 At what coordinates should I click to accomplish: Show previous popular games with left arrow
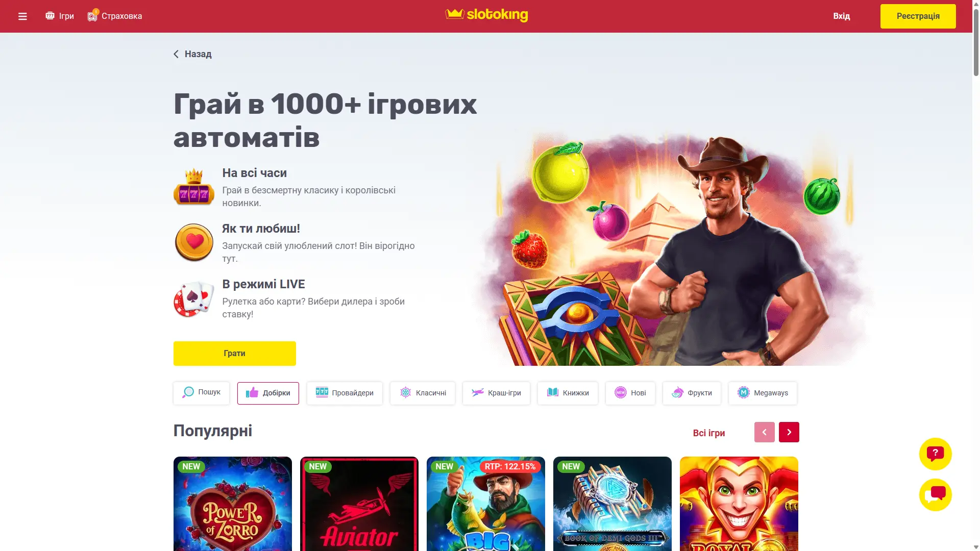[764, 432]
